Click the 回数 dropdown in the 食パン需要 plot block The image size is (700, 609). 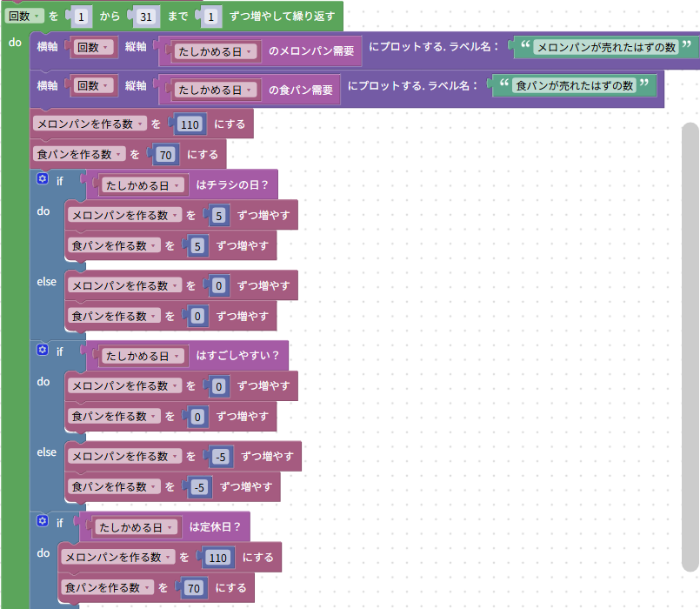[93, 86]
